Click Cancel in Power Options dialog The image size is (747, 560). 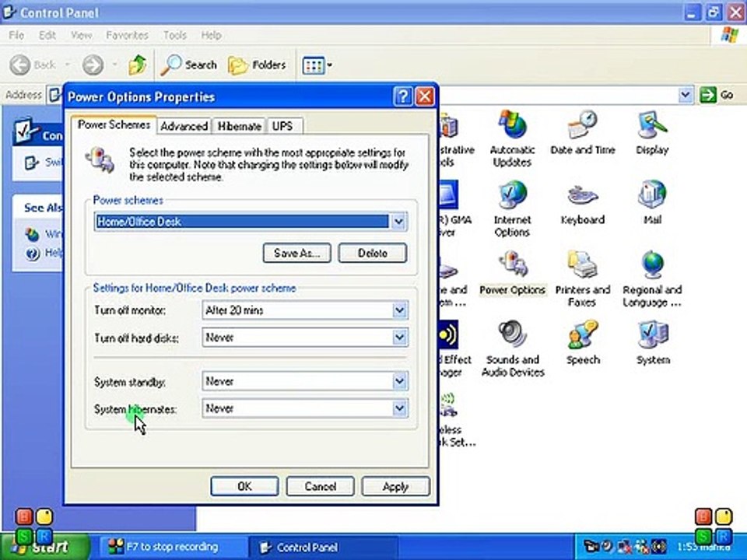pyautogui.click(x=320, y=486)
